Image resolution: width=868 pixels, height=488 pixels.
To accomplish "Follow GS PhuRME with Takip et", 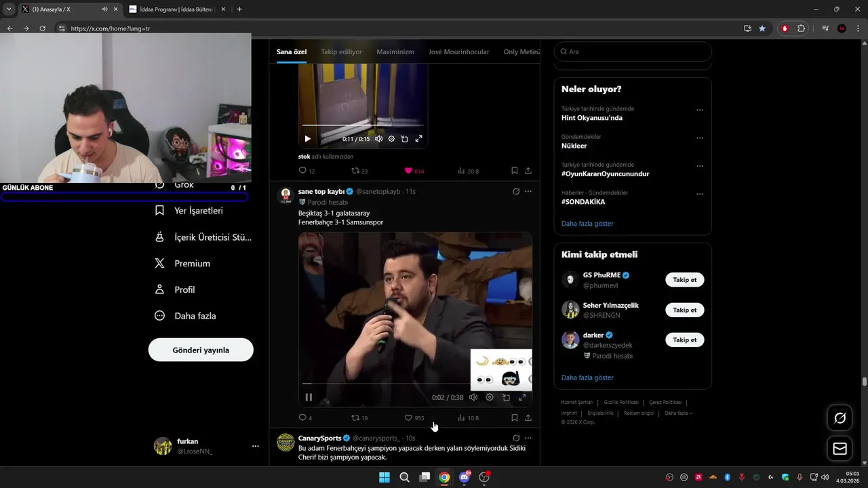I will tap(685, 280).
